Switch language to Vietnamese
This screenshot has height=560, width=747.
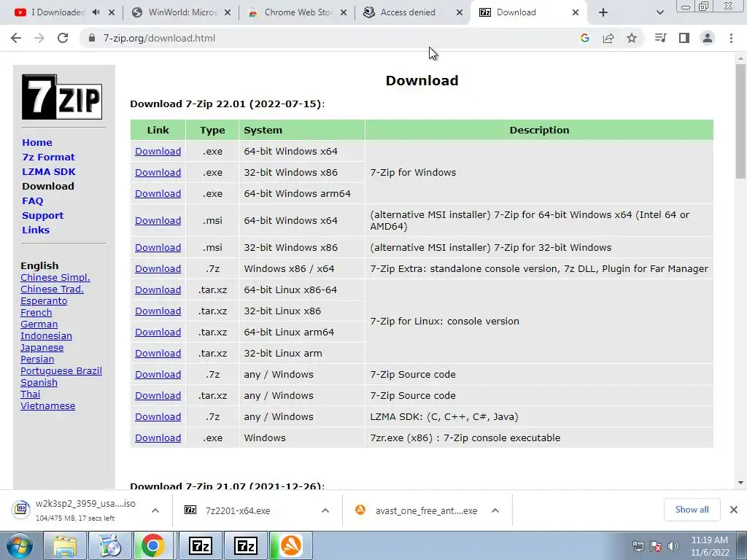coord(47,406)
